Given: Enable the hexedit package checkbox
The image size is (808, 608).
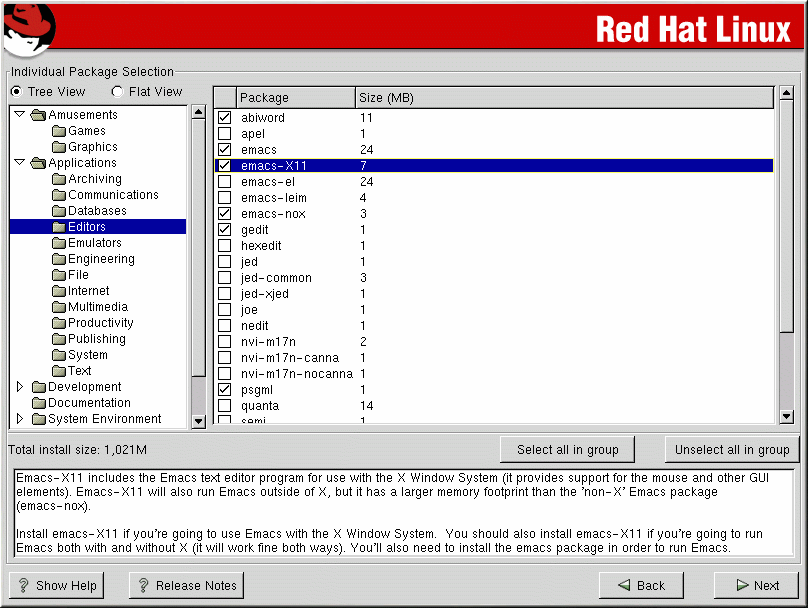Looking at the screenshot, I should (x=224, y=246).
